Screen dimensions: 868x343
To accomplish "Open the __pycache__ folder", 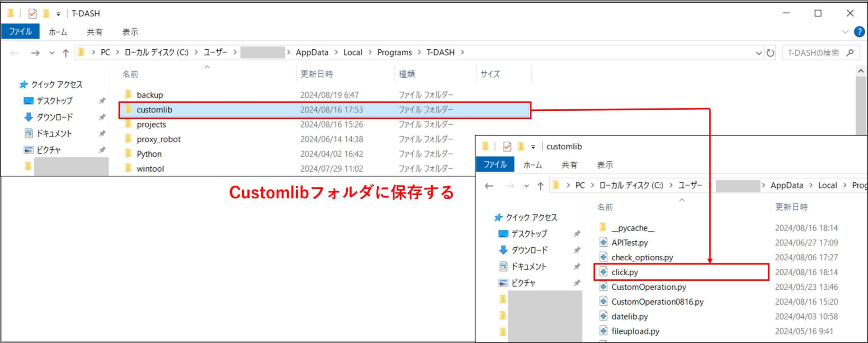I will point(632,228).
